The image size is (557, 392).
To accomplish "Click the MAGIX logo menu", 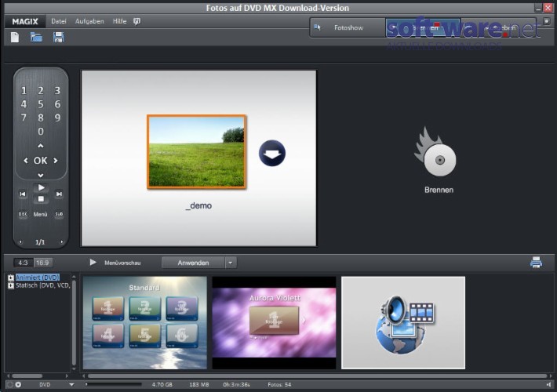I will coord(25,22).
